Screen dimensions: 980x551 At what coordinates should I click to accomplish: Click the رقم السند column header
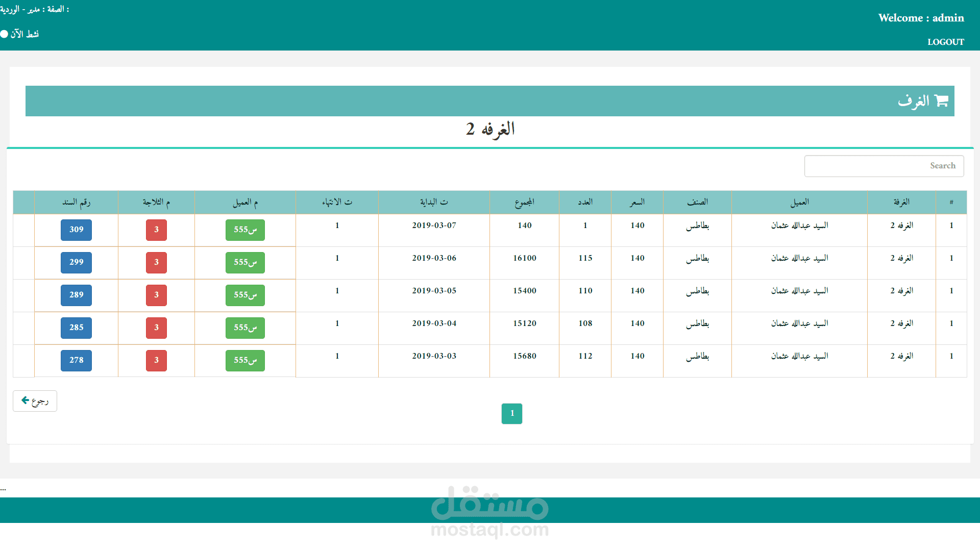76,202
